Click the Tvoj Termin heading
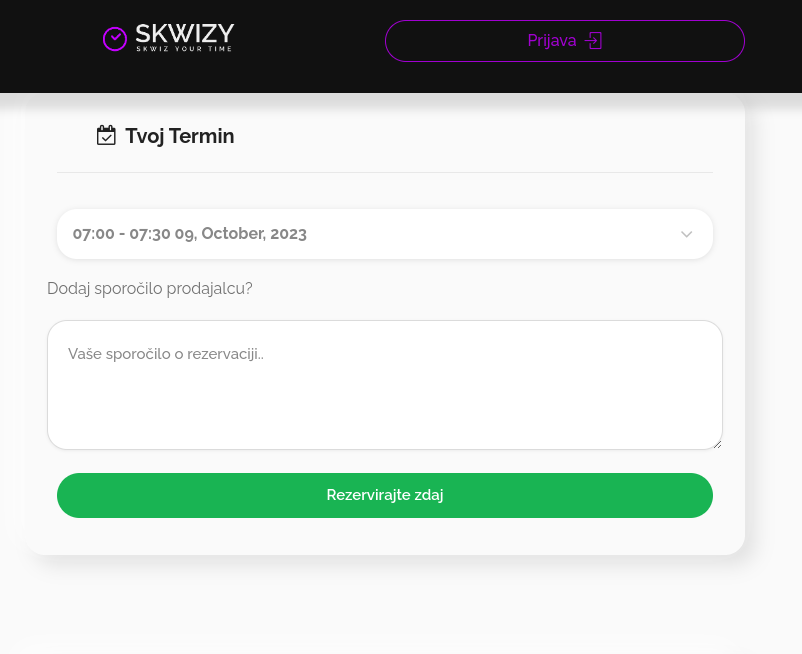 click(180, 136)
